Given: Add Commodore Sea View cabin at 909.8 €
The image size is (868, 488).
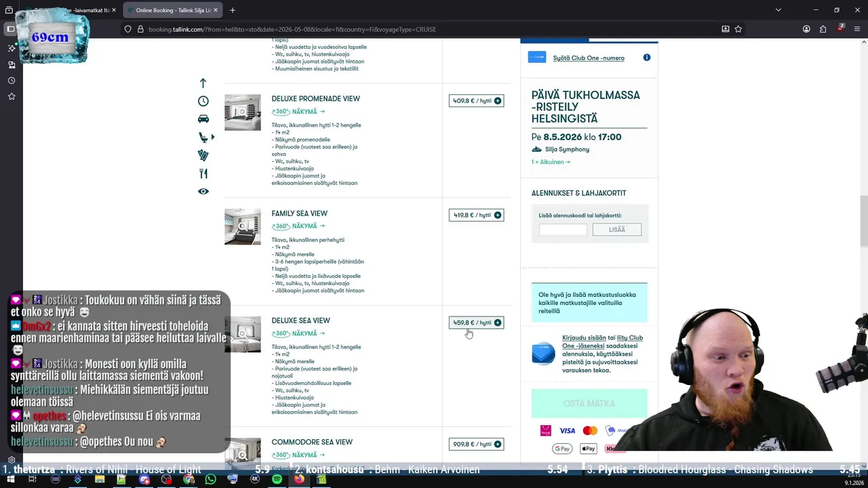Looking at the screenshot, I should [476, 444].
